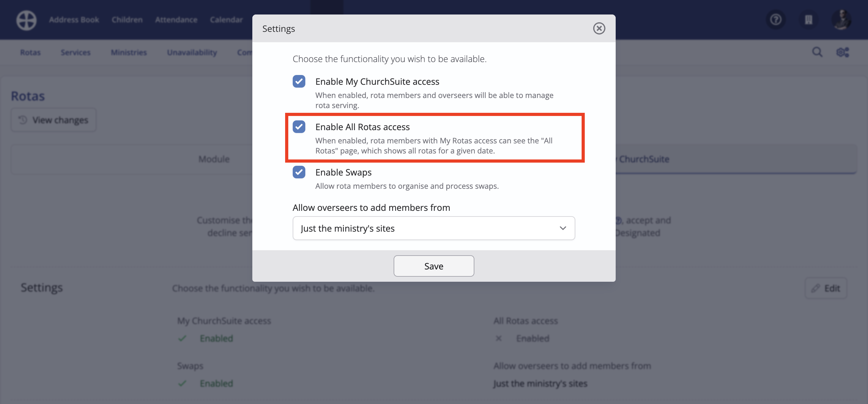The width and height of the screenshot is (868, 404).
Task: Toggle Enable My ChurchSuite access checkbox
Action: 299,81
